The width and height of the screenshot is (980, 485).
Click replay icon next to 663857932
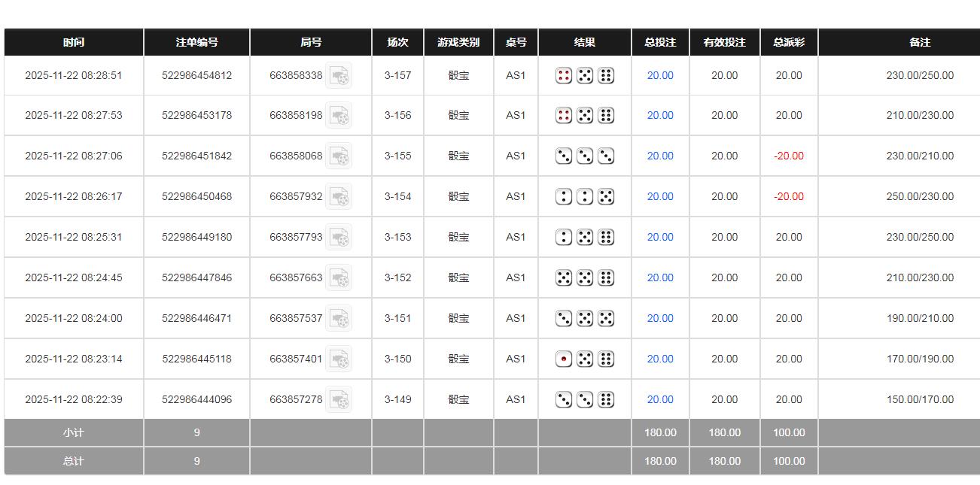(x=339, y=197)
